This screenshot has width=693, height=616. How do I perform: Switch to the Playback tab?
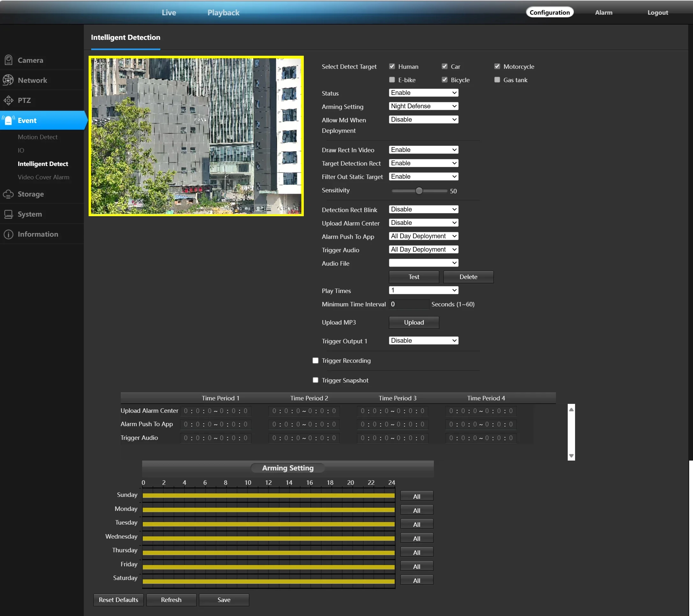[223, 12]
